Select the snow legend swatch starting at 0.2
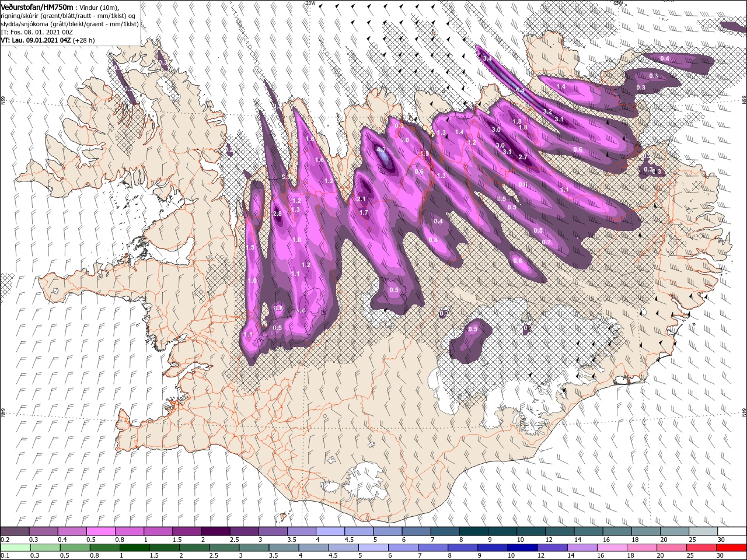 tap(15, 531)
